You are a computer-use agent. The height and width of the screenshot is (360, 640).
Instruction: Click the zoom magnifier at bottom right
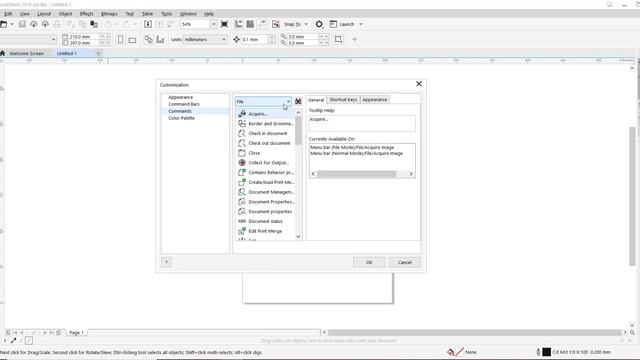coord(632,332)
